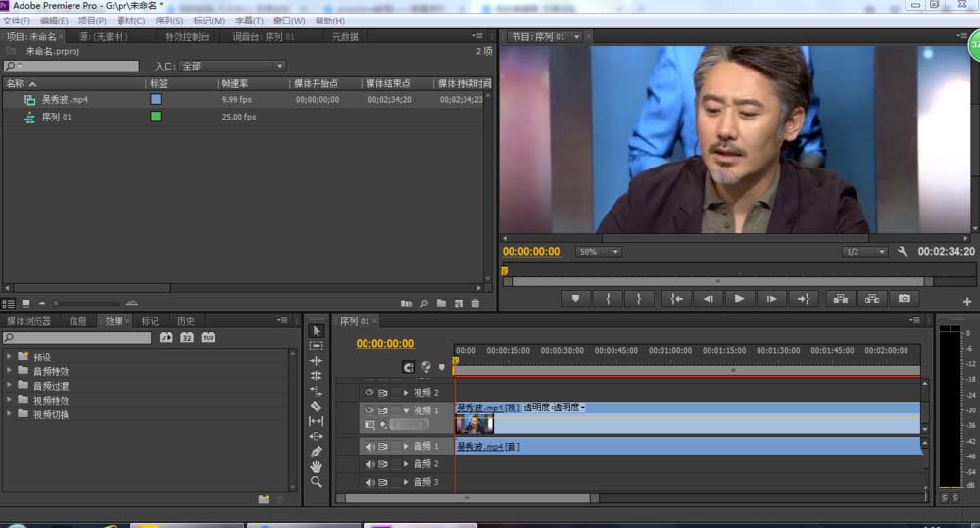
Task: Select the Selection arrow tool
Action: 317,331
